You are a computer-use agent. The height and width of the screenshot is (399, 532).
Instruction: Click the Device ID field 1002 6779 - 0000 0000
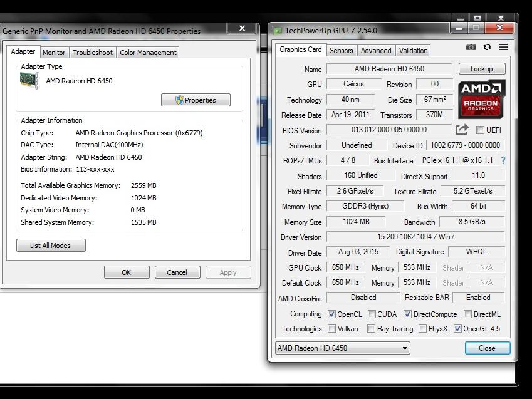pos(465,145)
